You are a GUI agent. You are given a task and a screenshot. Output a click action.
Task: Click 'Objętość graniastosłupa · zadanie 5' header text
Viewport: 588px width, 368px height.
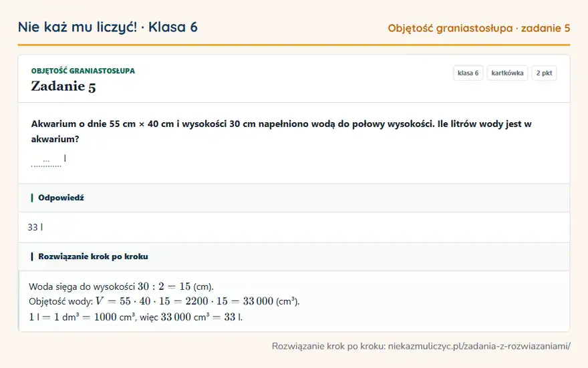[479, 28]
